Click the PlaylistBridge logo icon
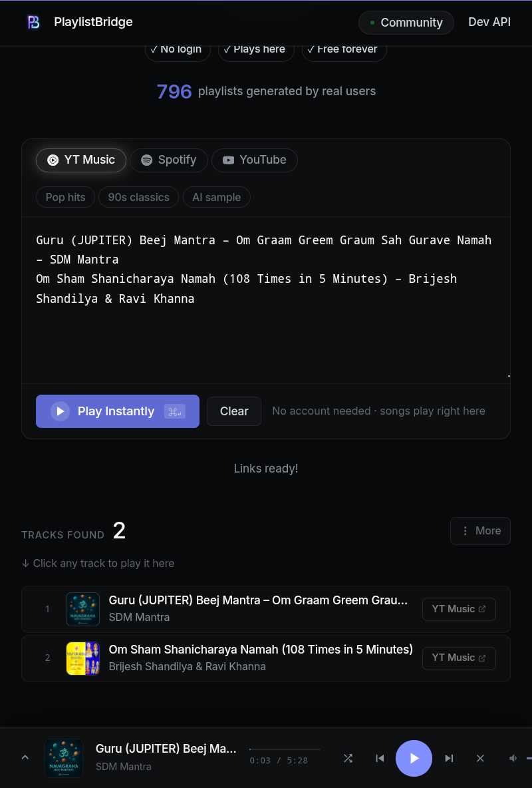This screenshot has width=532, height=788. click(x=33, y=22)
